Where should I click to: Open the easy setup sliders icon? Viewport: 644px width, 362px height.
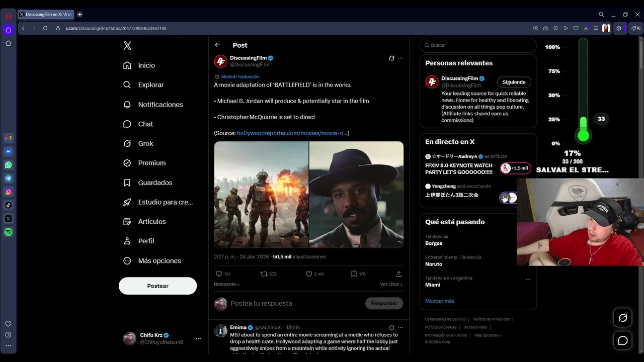[x=596, y=28]
